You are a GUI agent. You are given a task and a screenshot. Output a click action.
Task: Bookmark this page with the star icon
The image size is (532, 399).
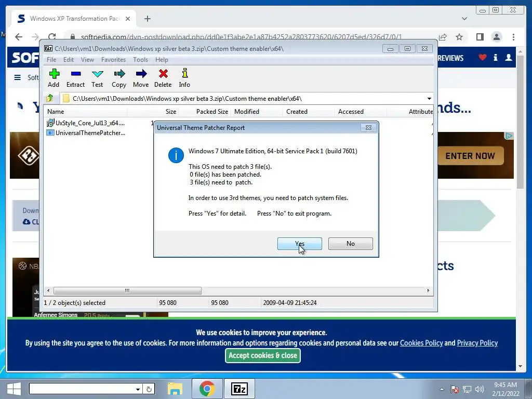[x=459, y=37]
